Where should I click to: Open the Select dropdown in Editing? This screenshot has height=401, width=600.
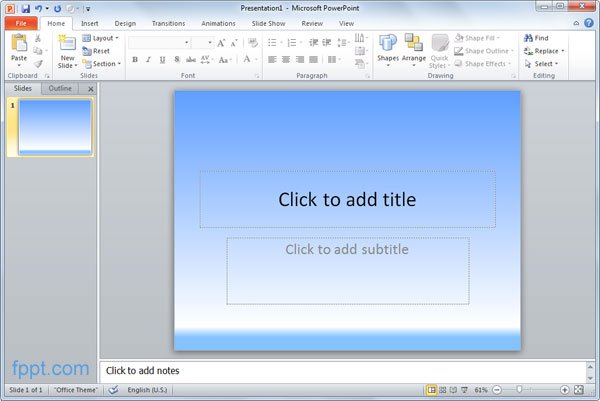pos(545,64)
